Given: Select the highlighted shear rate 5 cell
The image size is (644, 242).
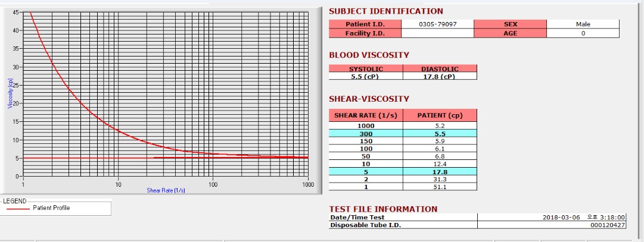Looking at the screenshot, I should [x=366, y=171].
